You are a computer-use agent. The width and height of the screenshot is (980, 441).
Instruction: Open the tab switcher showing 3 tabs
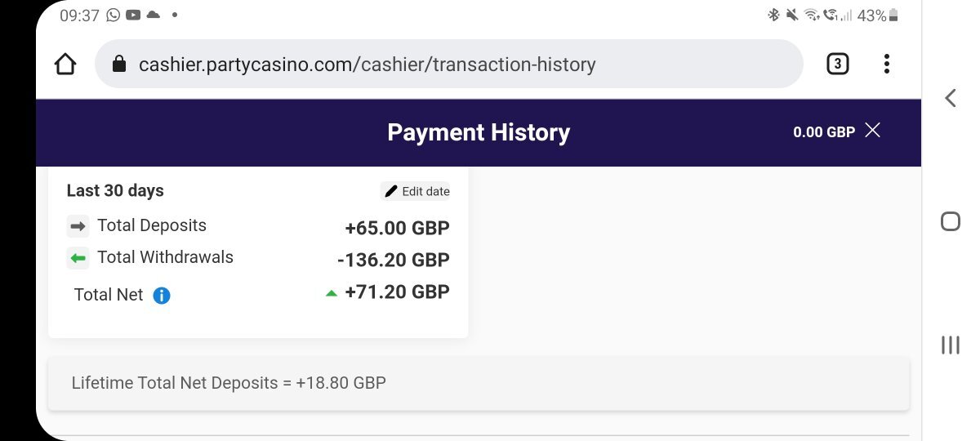(x=837, y=64)
